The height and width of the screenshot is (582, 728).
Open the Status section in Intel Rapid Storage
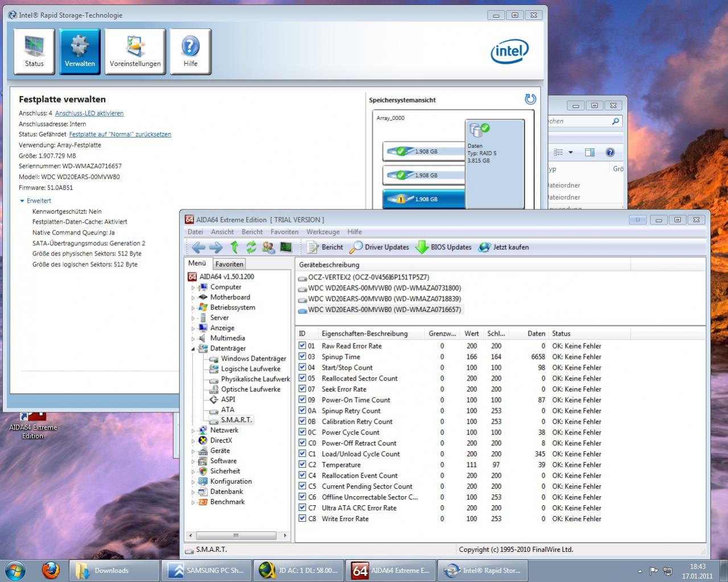click(34, 52)
